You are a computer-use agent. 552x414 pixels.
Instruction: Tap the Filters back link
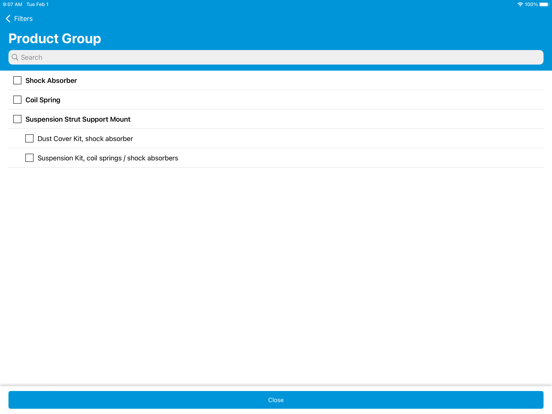pyautogui.click(x=23, y=19)
